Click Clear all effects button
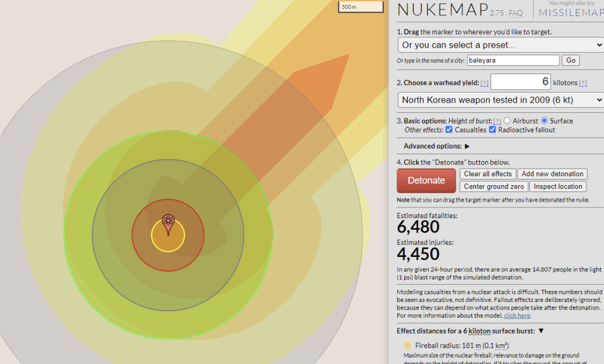 click(488, 174)
